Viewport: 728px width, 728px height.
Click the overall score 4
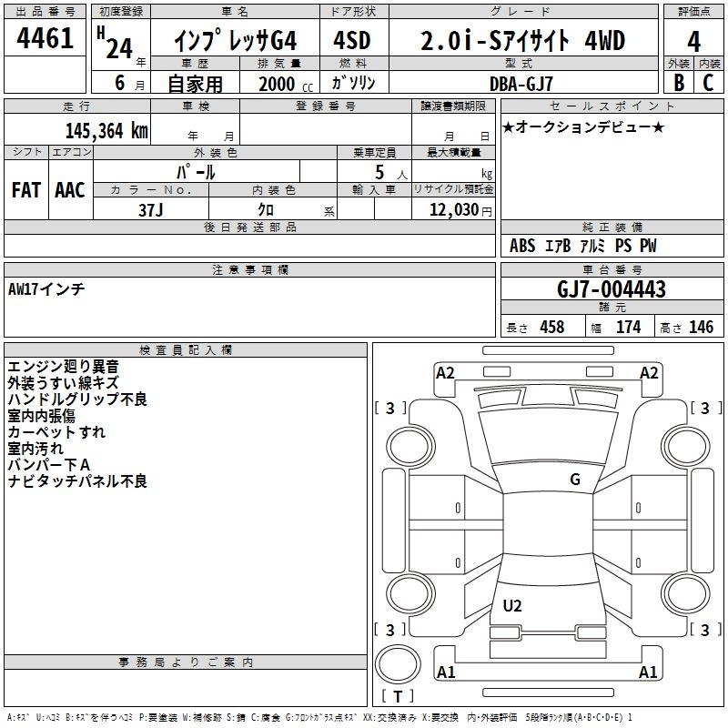[693, 42]
